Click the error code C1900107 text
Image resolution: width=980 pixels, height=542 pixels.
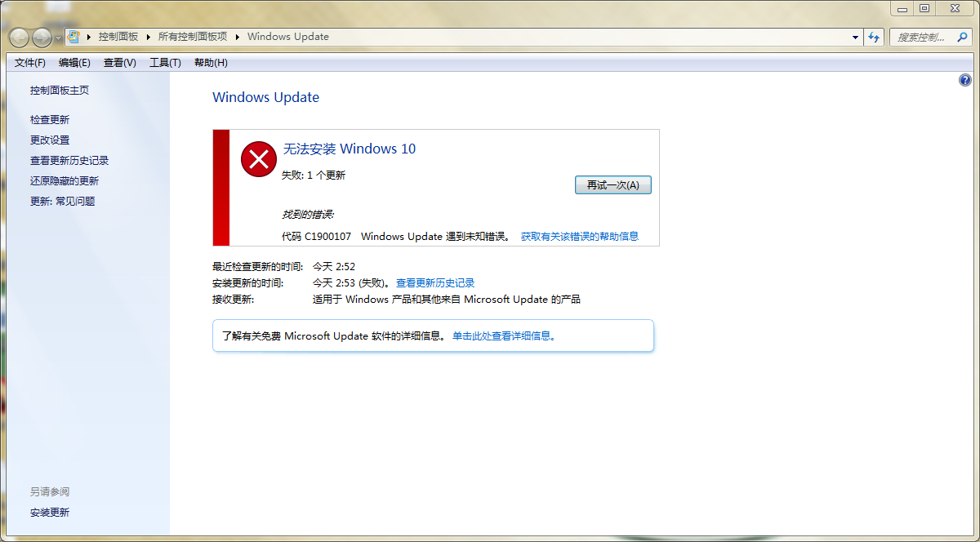pyautogui.click(x=328, y=237)
